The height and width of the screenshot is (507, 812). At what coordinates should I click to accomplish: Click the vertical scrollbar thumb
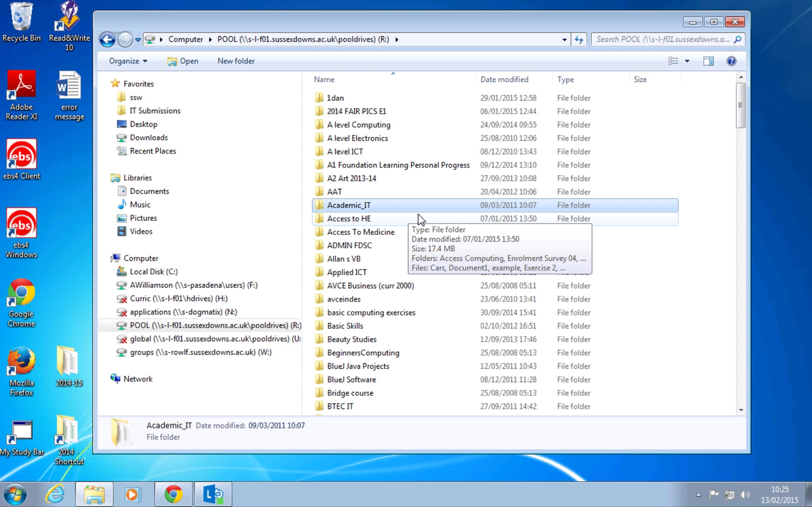coord(740,105)
